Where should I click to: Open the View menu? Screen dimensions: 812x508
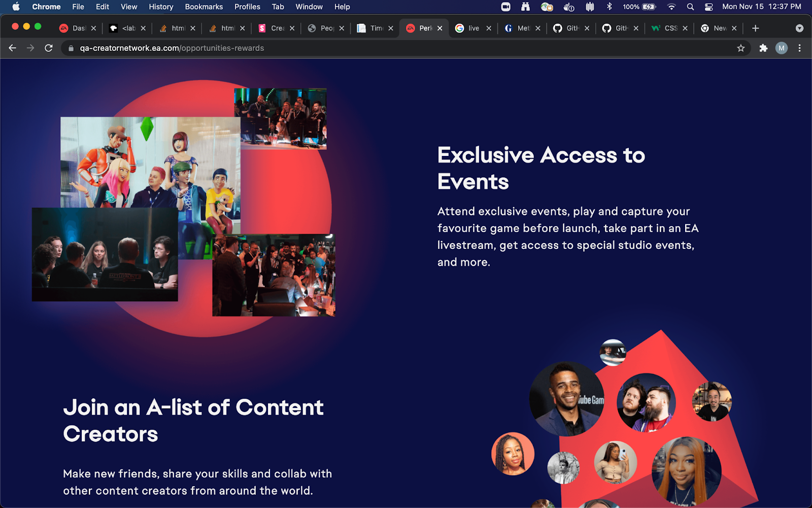pyautogui.click(x=129, y=7)
